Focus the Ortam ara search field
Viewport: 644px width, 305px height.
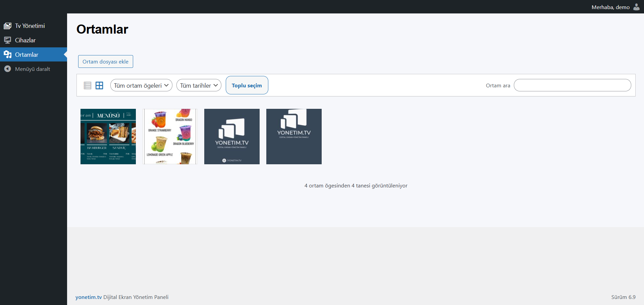(x=572, y=85)
